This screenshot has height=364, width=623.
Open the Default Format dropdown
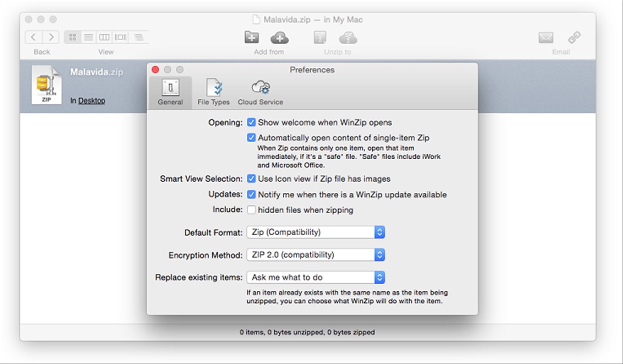[x=316, y=232]
